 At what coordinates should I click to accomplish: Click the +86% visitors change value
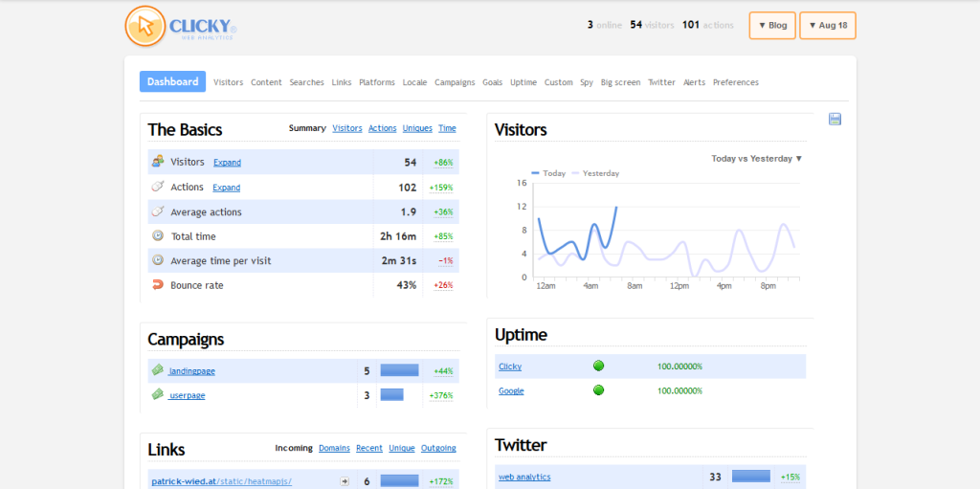443,163
